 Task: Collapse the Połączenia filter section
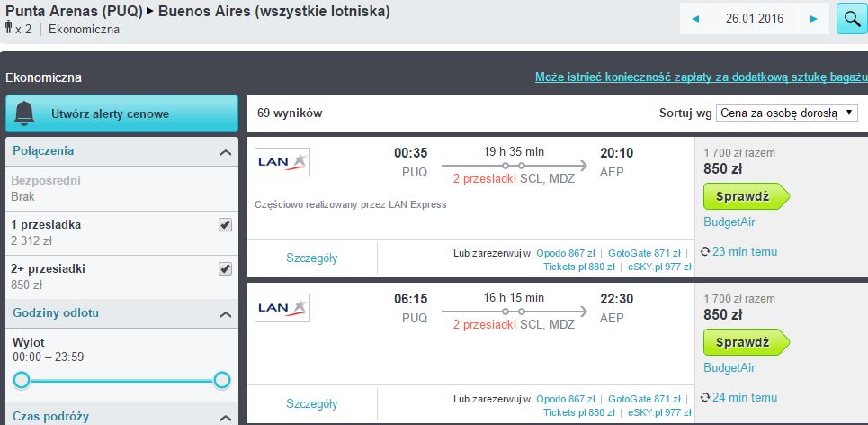(x=225, y=152)
